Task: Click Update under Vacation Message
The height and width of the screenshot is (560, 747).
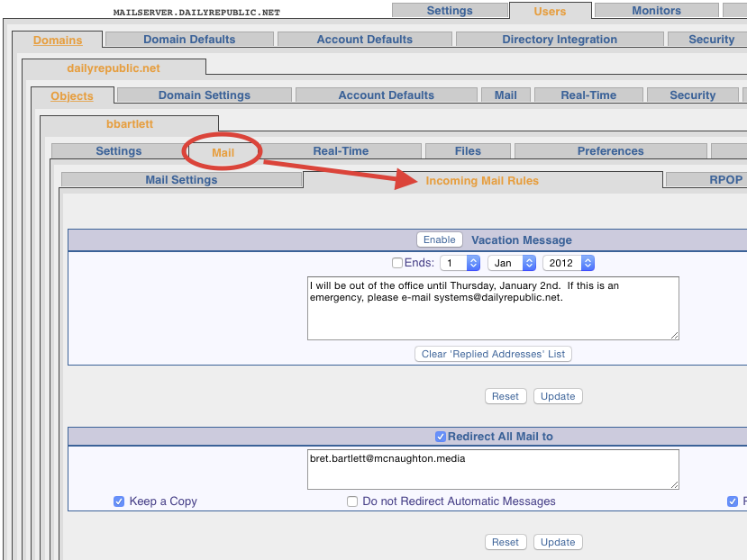Action: pos(558,396)
